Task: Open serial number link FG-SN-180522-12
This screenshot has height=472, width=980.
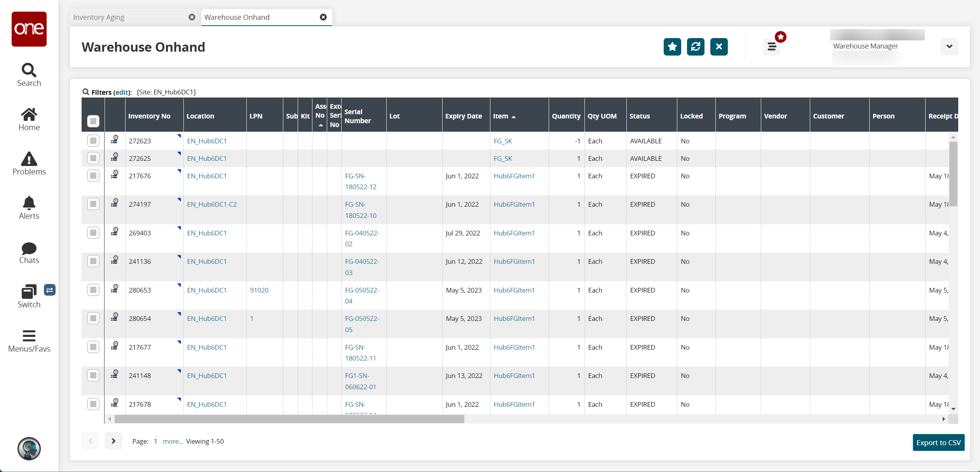Action: coord(361,181)
